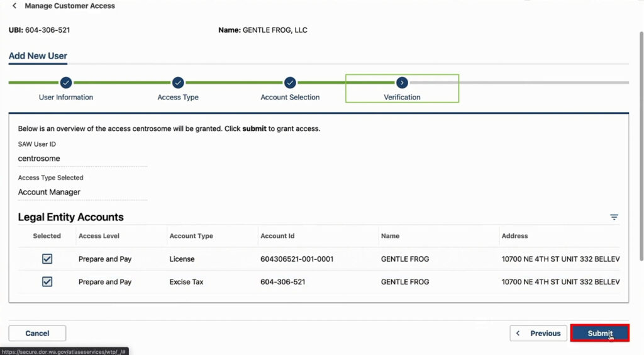Viewport: 644px width, 355px height.
Task: Go back with the Previous button
Action: coord(538,333)
